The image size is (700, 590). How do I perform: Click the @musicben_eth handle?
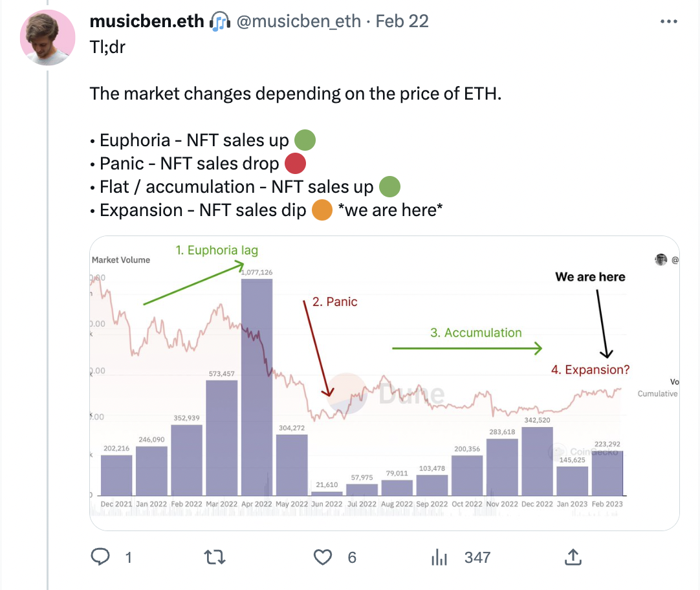(298, 21)
